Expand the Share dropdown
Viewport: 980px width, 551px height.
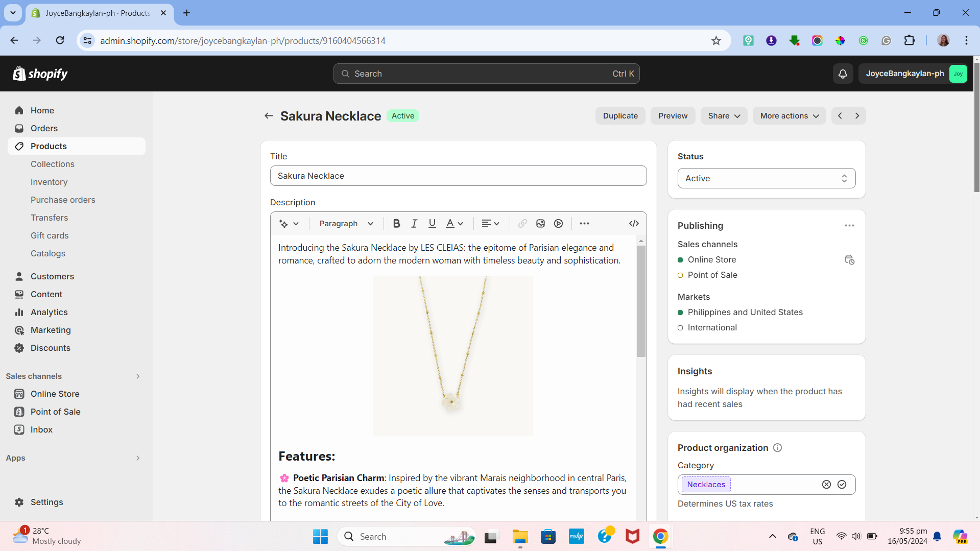tap(724, 116)
